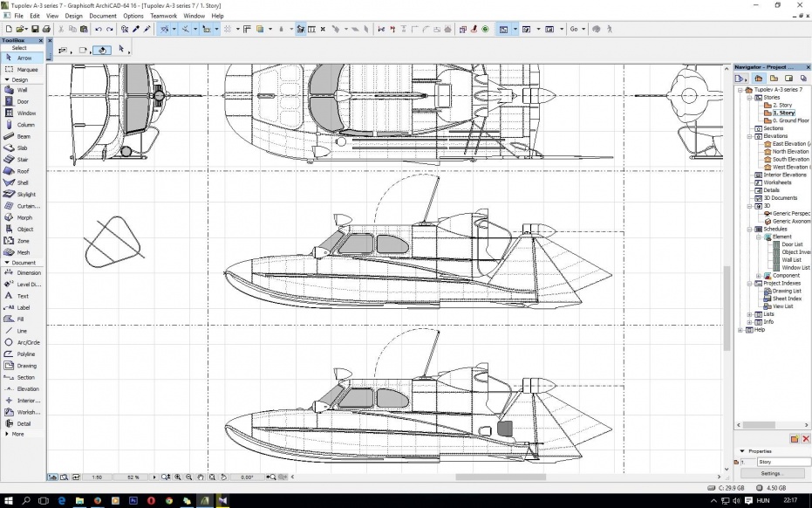Viewport: 812px width, 508px height.
Task: Click the horizontal scrollbar thumb
Action: pos(500,477)
